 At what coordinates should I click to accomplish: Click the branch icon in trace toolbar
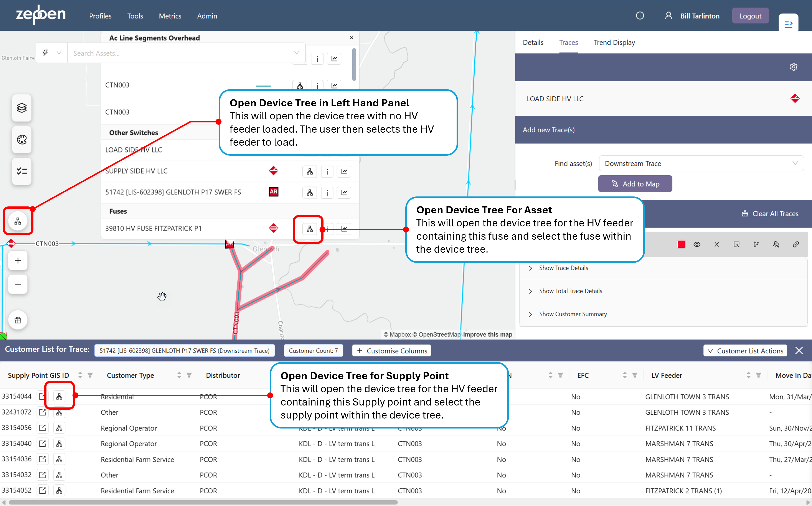756,244
